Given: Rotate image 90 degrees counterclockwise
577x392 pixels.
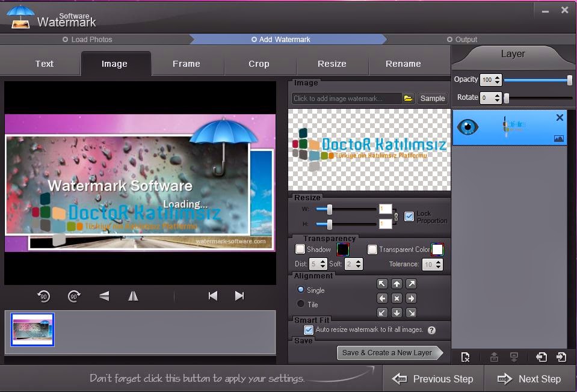Looking at the screenshot, I should (x=43, y=296).
